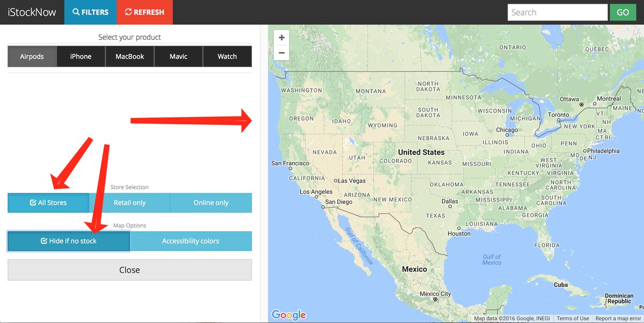Click the NEBRASKA state label
This screenshot has height=323, width=644.
pos(433,138)
